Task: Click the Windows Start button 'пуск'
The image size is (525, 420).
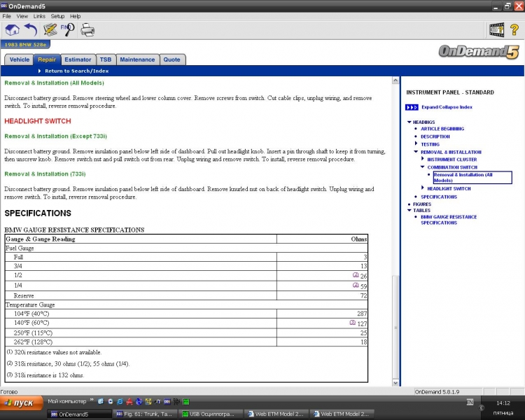Action: coord(21,403)
